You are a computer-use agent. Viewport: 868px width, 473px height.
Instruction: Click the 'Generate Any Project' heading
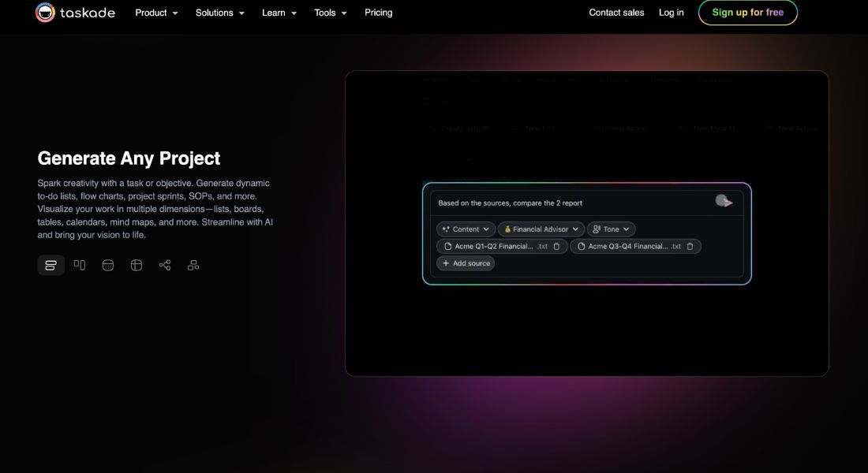click(129, 158)
